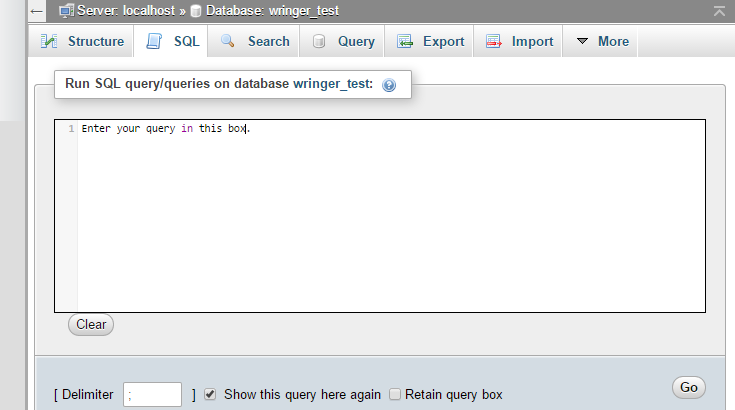This screenshot has width=735, height=410.
Task: Open the Structure tab
Action: [x=81, y=41]
